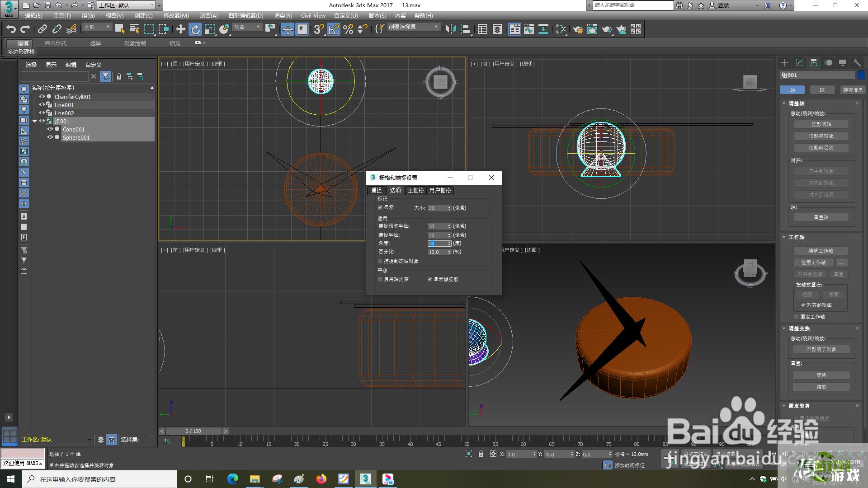Screen dimensions: 868x488
Task: Enable 启用轴约束 checkbox
Action: [380, 279]
